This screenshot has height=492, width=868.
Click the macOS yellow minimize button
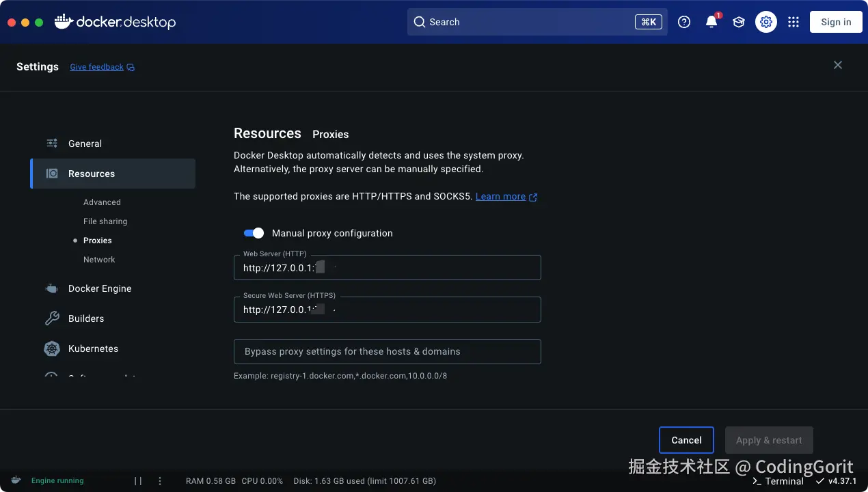(25, 22)
